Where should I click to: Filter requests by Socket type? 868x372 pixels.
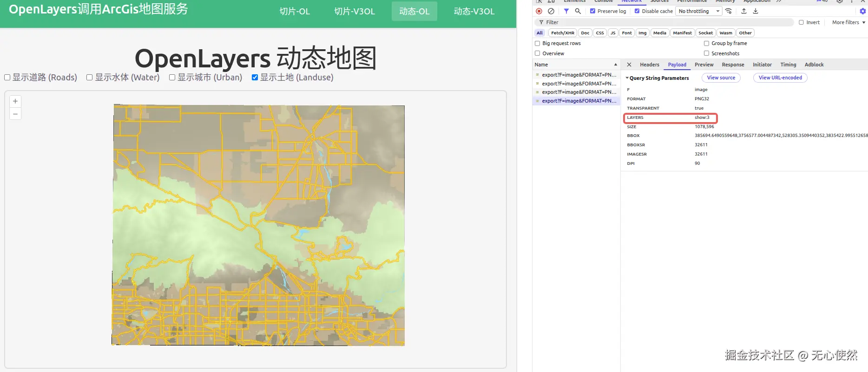click(705, 33)
